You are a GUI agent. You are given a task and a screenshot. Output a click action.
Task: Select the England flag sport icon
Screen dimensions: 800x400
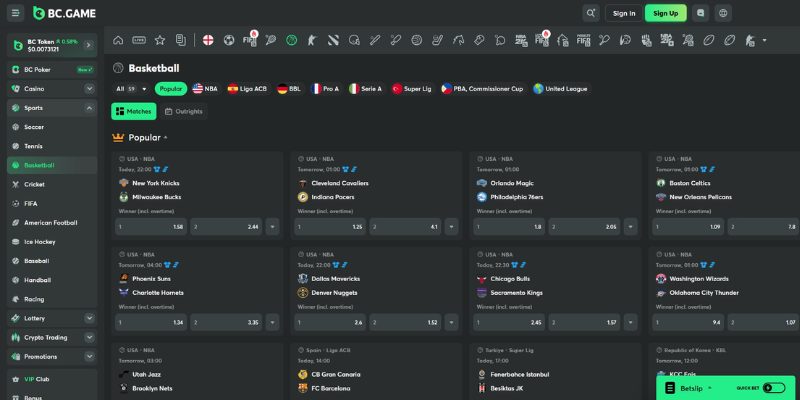(208, 40)
